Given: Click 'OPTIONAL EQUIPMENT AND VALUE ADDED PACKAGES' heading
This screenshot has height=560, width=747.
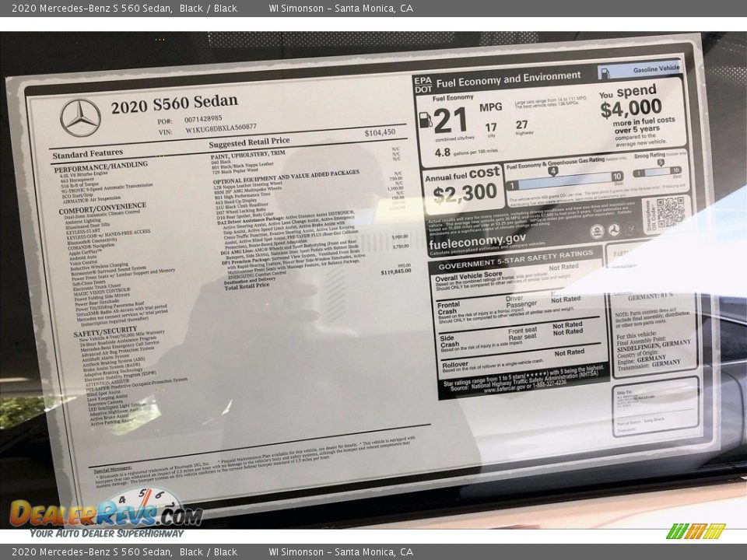Looking at the screenshot, I should [x=286, y=177].
